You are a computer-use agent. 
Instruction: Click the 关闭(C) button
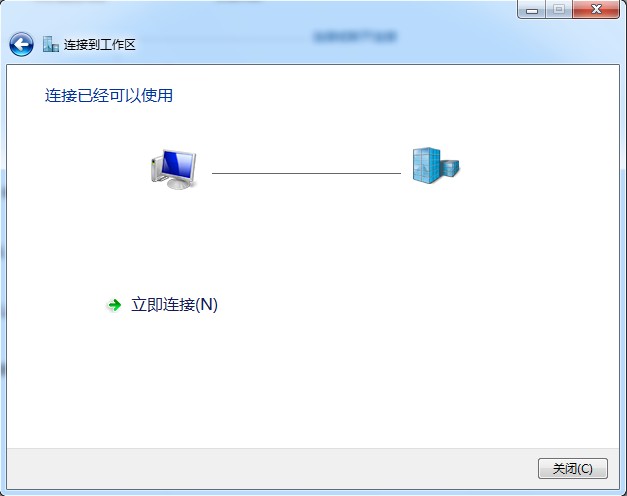[573, 468]
